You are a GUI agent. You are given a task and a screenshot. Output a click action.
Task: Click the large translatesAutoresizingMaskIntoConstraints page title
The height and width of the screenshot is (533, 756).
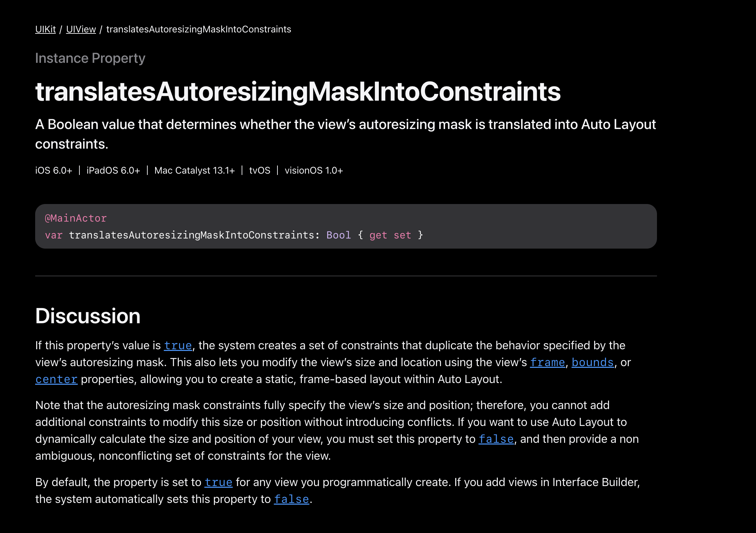(297, 92)
